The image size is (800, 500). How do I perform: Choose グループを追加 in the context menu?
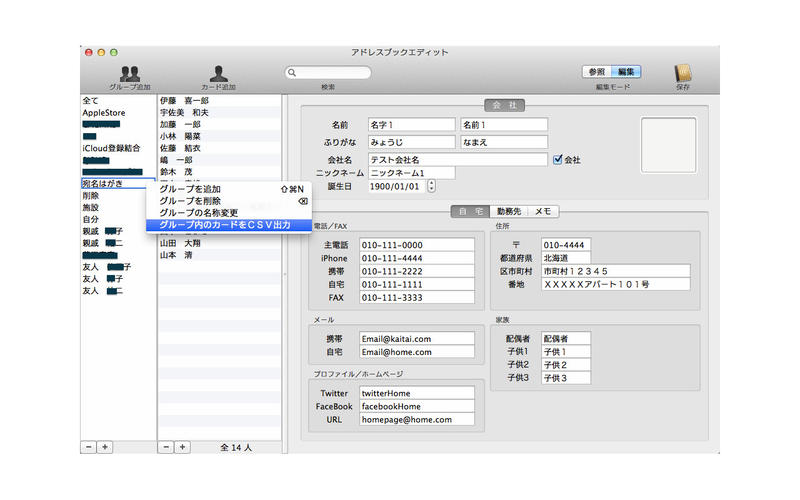(229, 189)
